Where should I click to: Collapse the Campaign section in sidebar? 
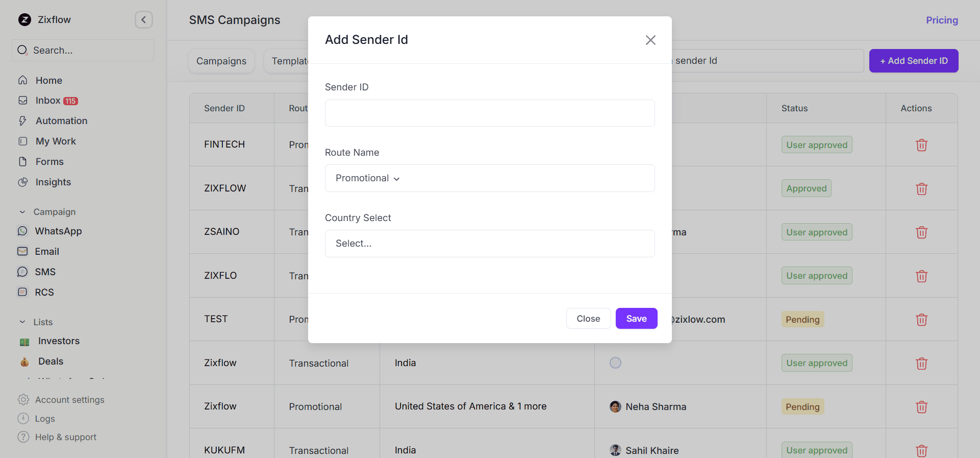click(x=22, y=211)
